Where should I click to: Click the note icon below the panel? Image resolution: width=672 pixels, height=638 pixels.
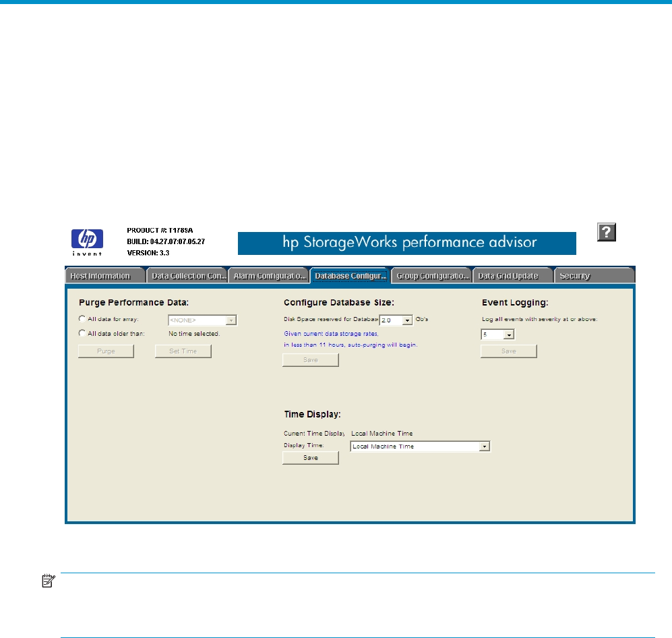(49, 581)
